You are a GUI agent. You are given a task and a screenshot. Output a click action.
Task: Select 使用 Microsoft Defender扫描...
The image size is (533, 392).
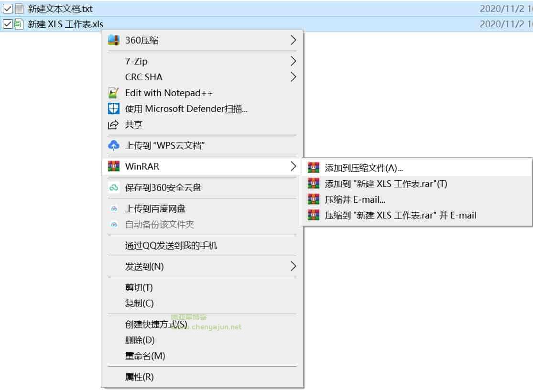tap(202, 109)
